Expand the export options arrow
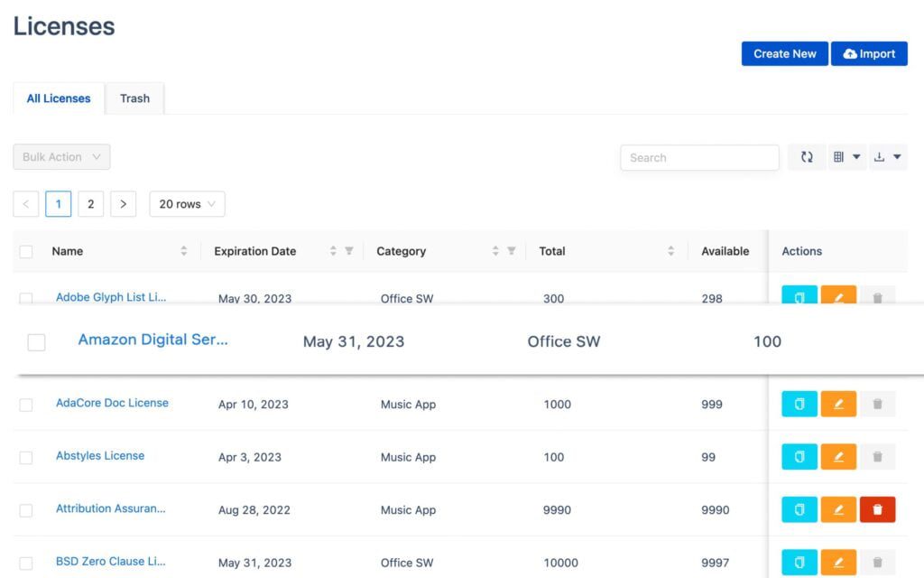924x578 pixels. [897, 156]
